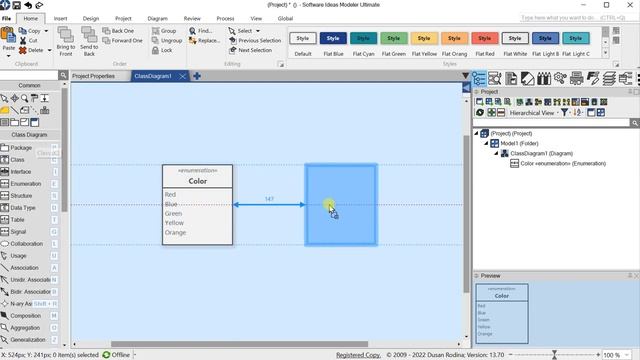Switch to the Insert ribbon tab

pyautogui.click(x=60, y=18)
